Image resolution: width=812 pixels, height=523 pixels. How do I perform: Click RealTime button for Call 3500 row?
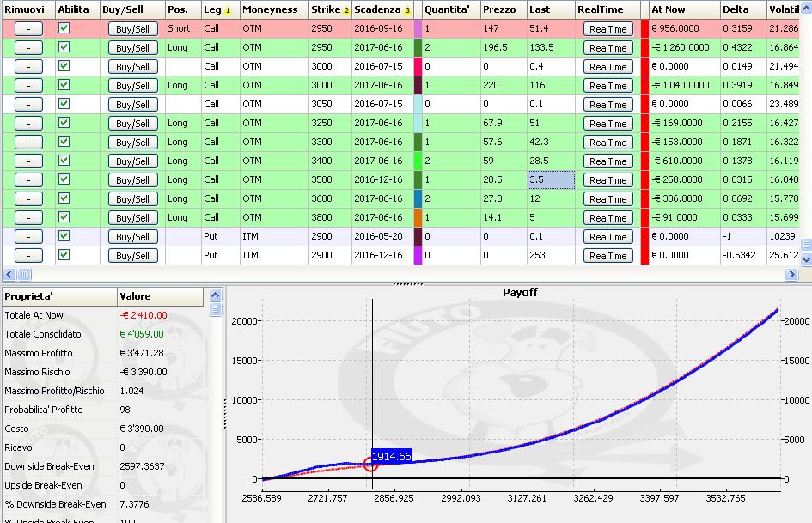click(x=608, y=180)
